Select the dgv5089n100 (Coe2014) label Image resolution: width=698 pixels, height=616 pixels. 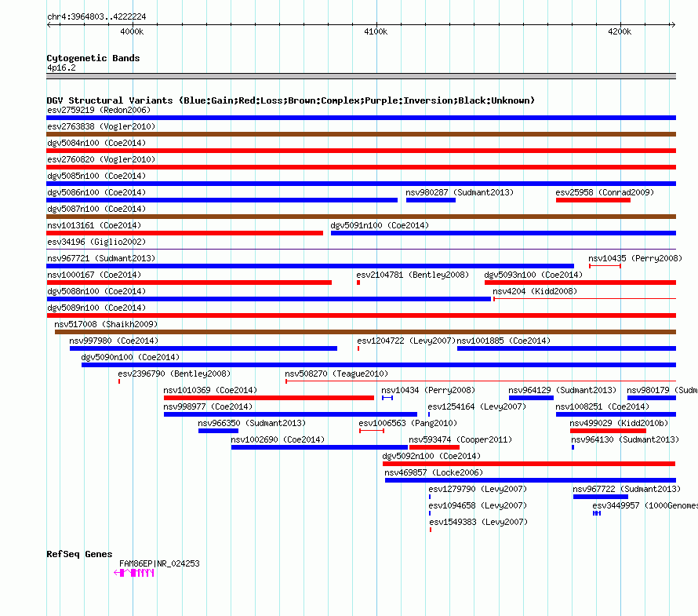pos(96,308)
